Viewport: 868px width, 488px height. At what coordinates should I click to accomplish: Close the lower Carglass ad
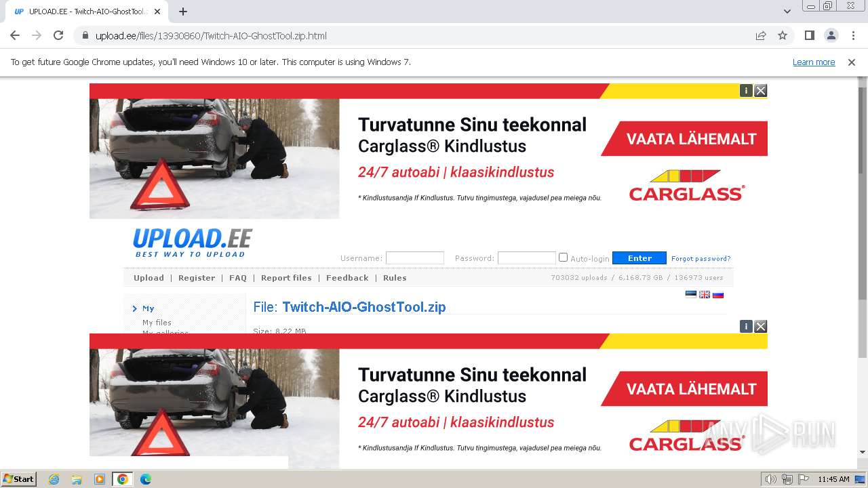(x=761, y=327)
